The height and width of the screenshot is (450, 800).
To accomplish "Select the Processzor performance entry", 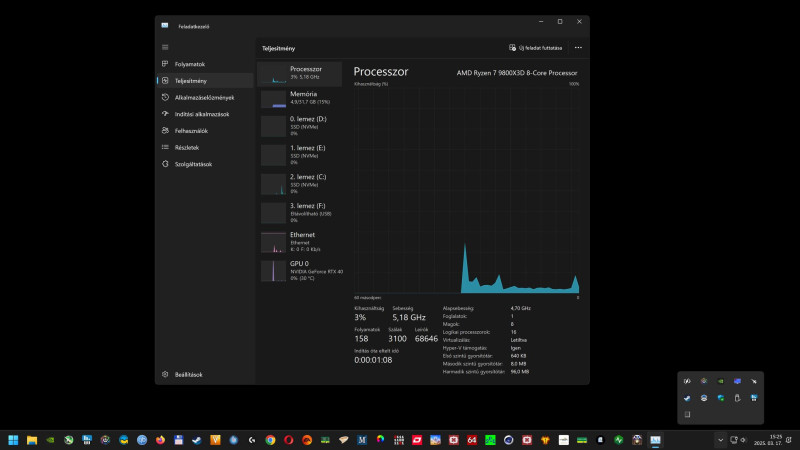I will 300,73.
